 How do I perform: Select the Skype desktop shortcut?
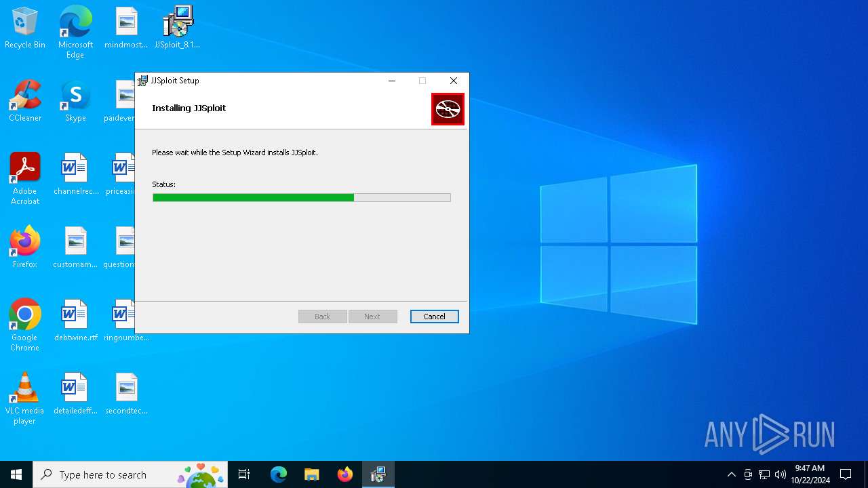(x=75, y=101)
